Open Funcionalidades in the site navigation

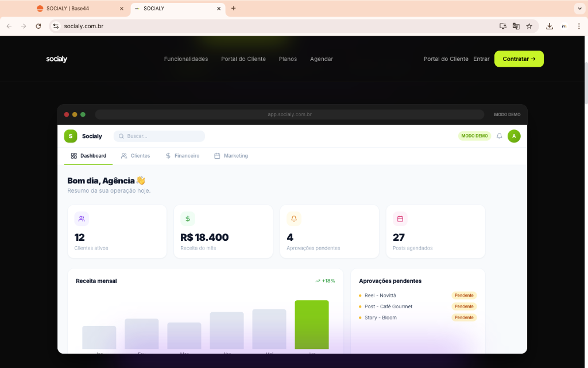[x=186, y=59]
